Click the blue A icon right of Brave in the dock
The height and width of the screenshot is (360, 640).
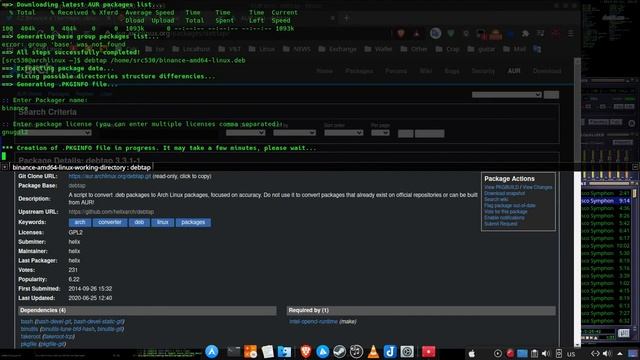click(x=322, y=351)
